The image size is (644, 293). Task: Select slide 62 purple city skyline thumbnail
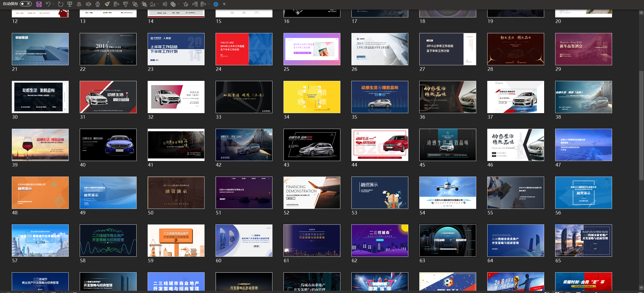[x=380, y=241]
